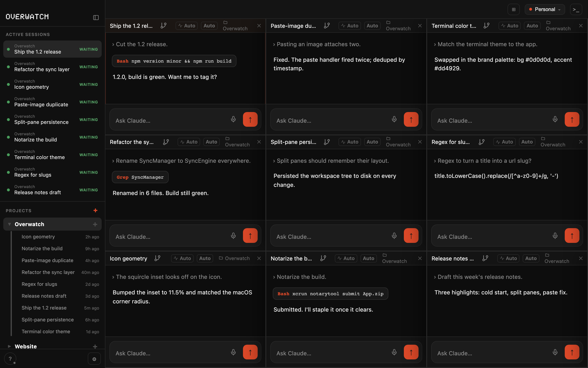Expand Bash npm version minor tool call
The image size is (588, 368).
174,61
